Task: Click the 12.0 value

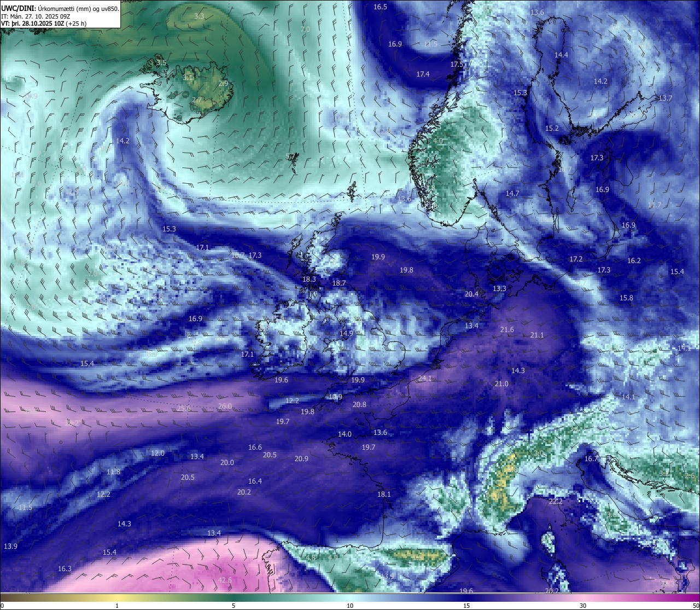Action: (x=157, y=453)
